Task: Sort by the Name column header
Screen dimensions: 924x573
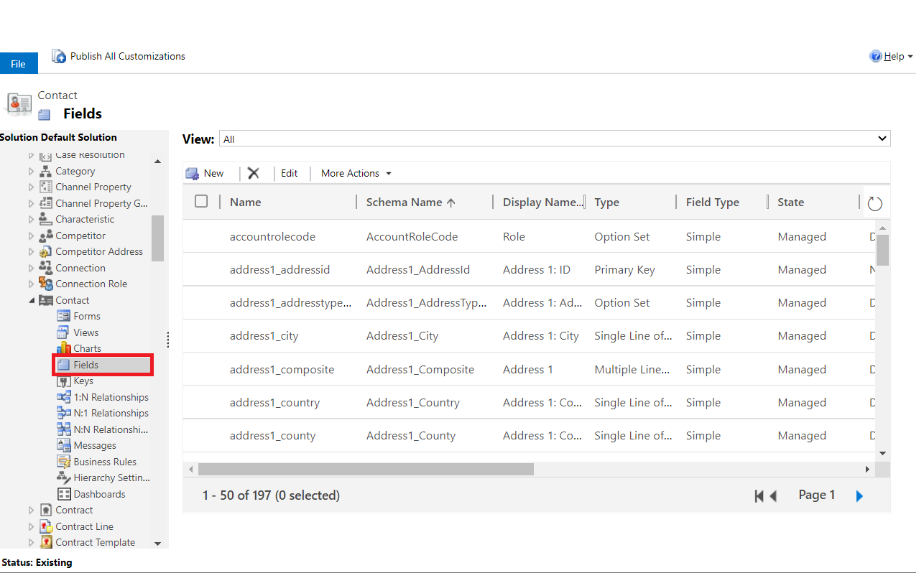Action: (x=246, y=202)
